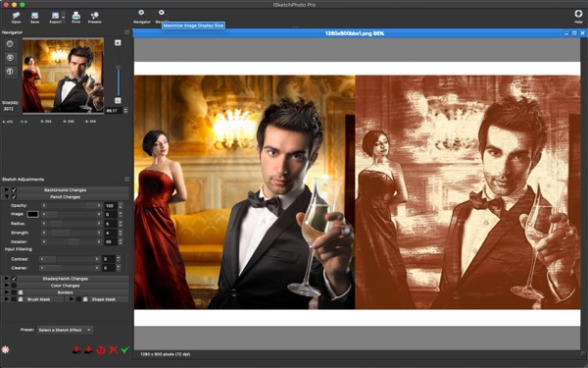588x368 pixels.
Task: Click the 1:1 zoom icon in Navigator
Action: pyautogui.click(x=10, y=72)
